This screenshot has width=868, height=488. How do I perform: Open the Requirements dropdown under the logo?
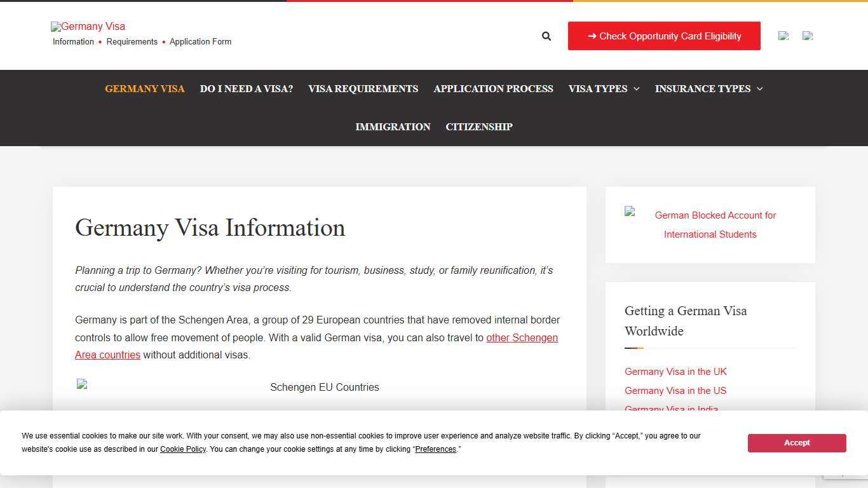click(132, 42)
